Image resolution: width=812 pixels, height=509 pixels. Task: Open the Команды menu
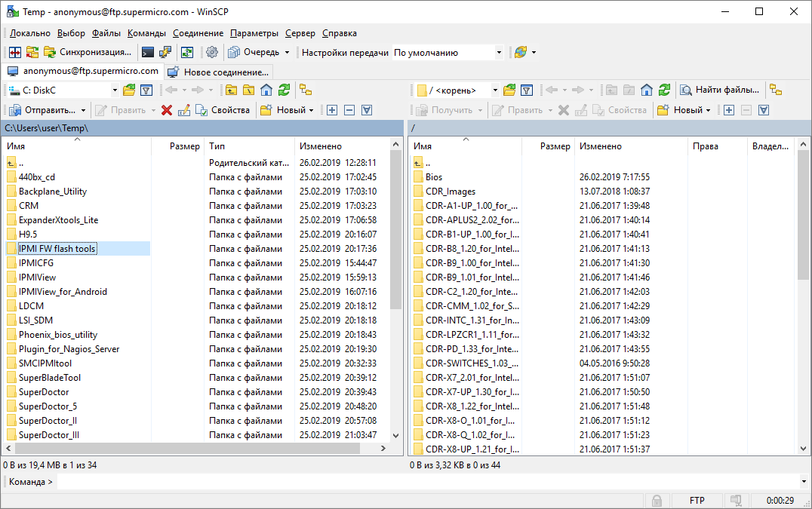click(x=146, y=33)
